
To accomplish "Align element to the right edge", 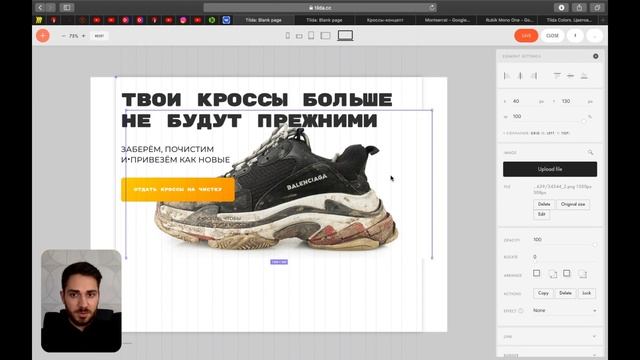I will [534, 76].
